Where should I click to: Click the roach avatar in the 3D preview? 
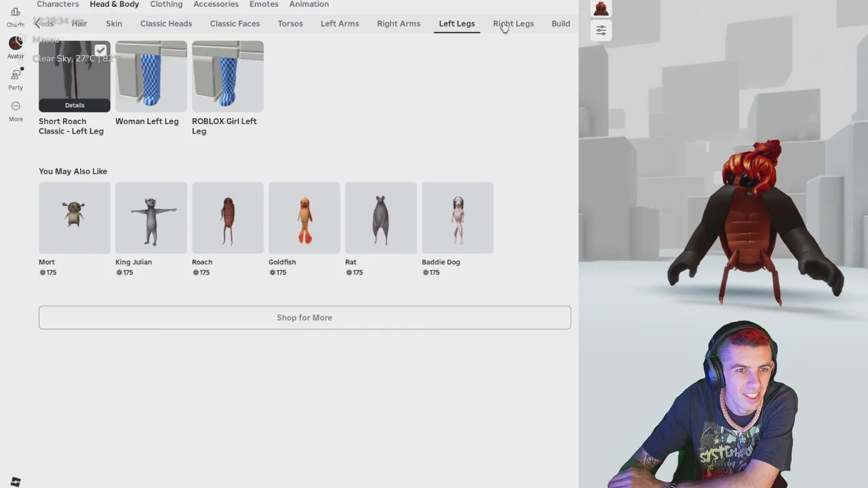click(754, 224)
